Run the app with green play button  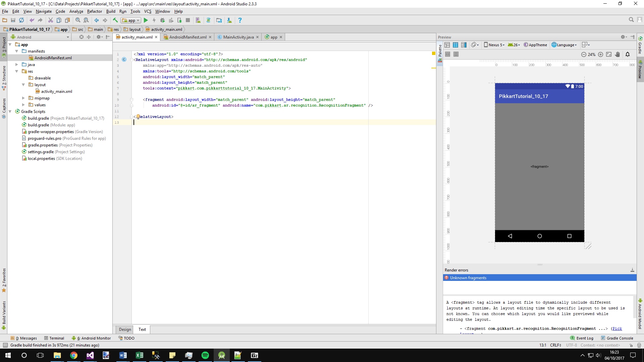(146, 20)
